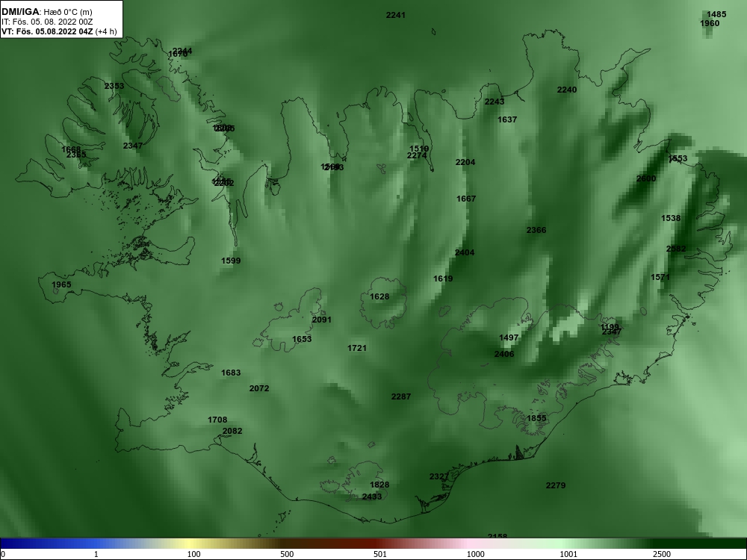The image size is (747, 560).
Task: Click the map value 2274
Action: point(416,156)
